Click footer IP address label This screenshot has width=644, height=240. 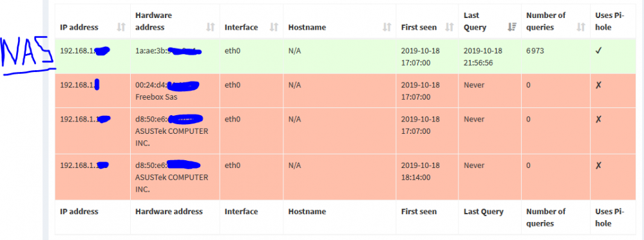tap(79, 212)
